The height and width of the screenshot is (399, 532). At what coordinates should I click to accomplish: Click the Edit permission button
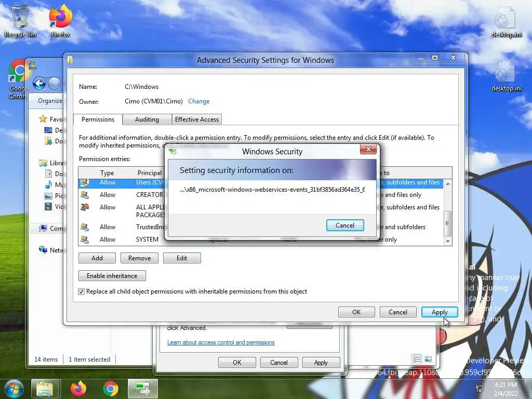pos(182,258)
